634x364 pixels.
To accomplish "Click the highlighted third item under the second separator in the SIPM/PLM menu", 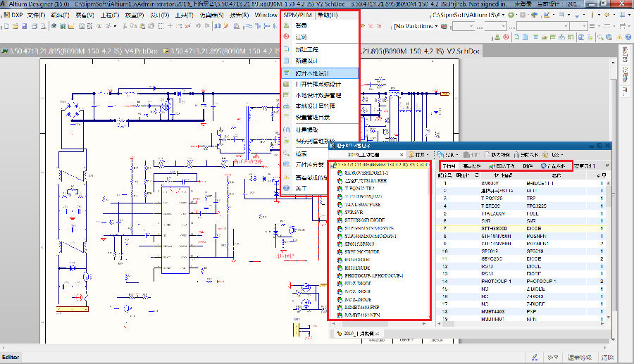I will (x=312, y=73).
